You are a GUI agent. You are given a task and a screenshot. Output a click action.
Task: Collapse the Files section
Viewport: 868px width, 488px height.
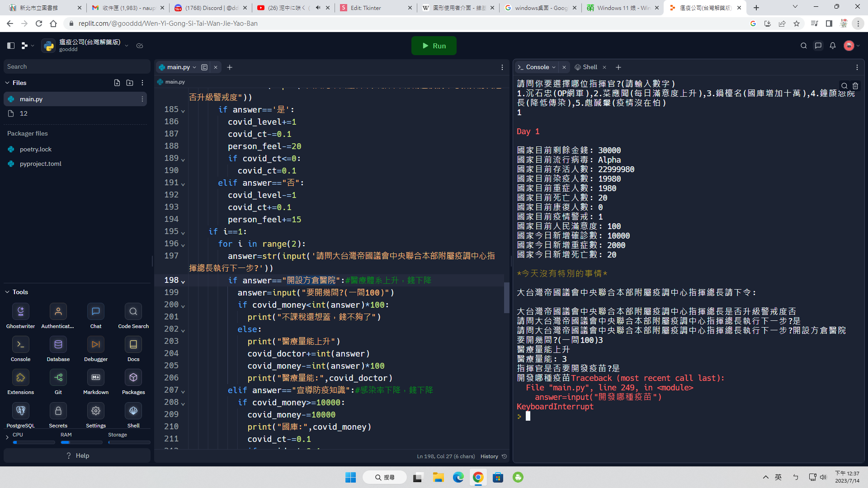tap(7, 83)
